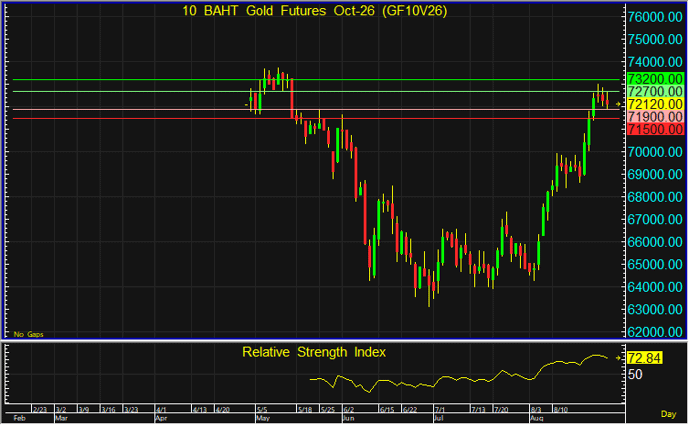The image size is (689, 425).
Task: Click the Apr month label
Action: [161, 418]
